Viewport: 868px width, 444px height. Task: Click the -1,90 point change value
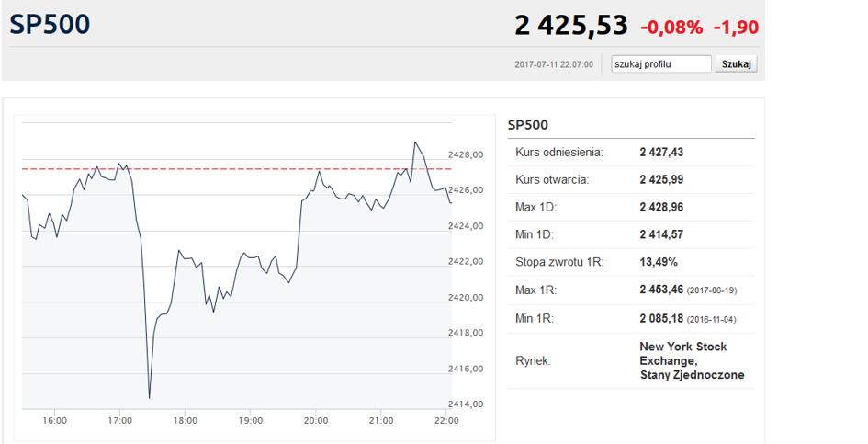point(736,28)
